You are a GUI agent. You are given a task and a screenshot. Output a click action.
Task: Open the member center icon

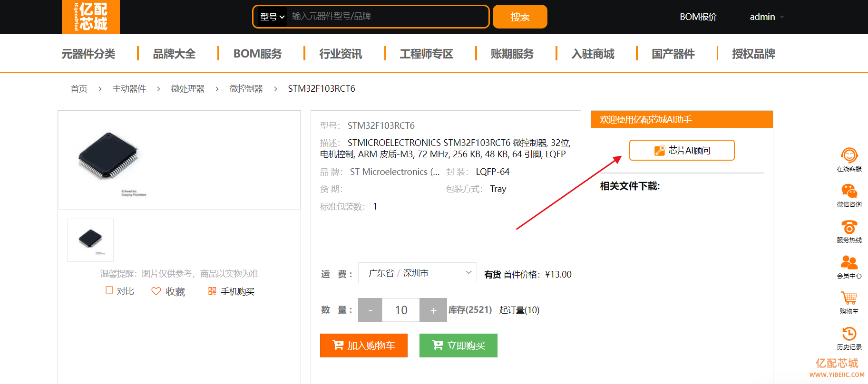(x=849, y=262)
